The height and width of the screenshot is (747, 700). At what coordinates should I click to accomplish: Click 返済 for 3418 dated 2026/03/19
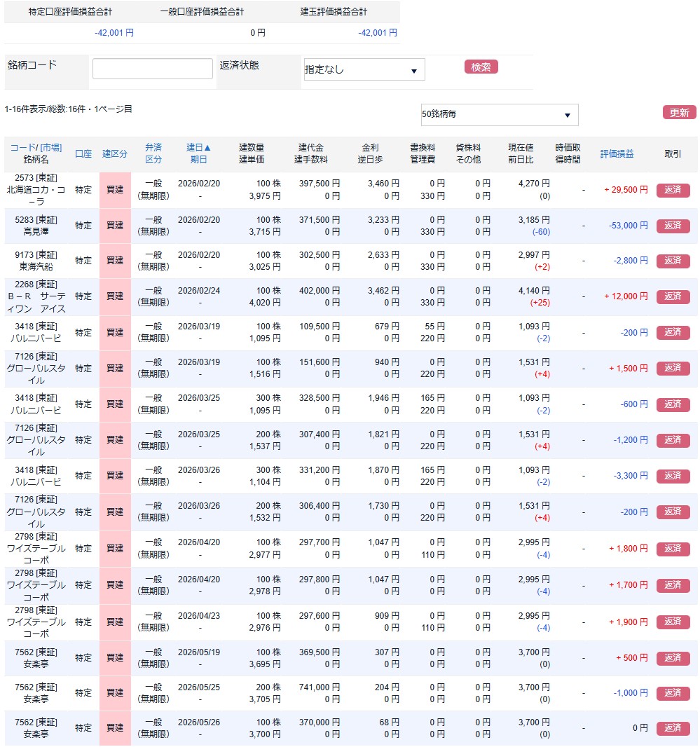coord(673,332)
